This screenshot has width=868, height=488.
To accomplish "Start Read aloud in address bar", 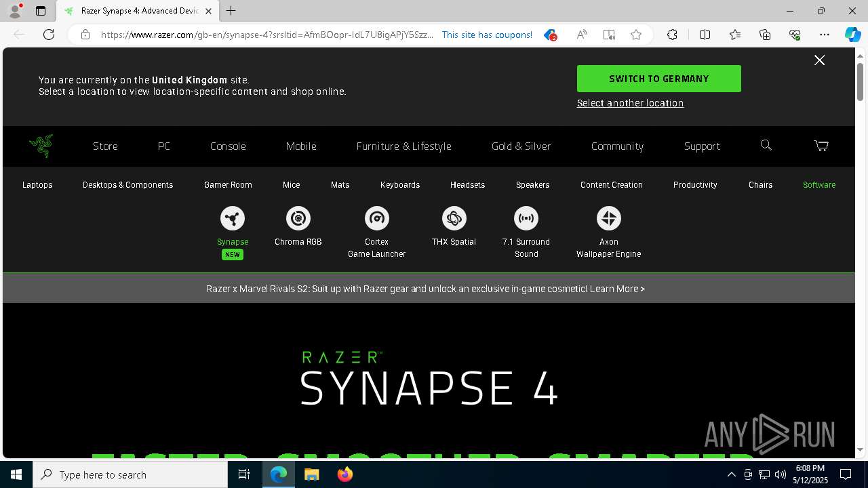I will (x=582, y=35).
